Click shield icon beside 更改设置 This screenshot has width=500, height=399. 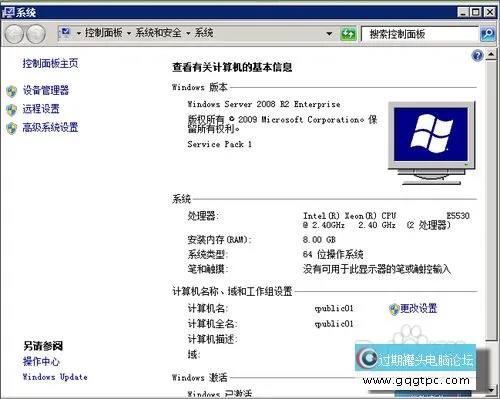394,309
